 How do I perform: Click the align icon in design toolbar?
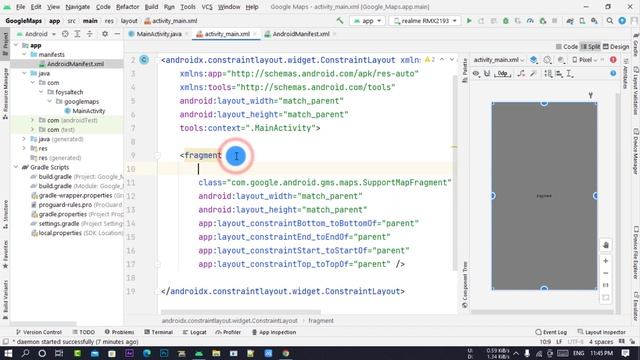point(559,73)
